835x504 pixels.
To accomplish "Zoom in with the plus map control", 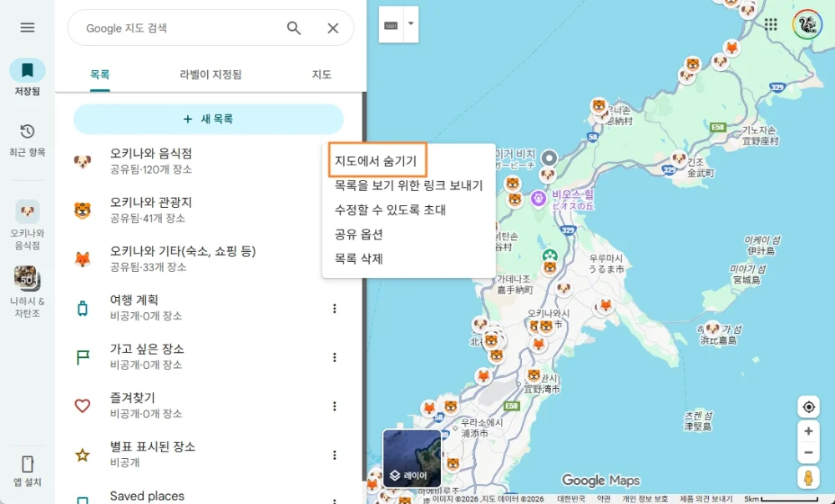I will click(x=808, y=431).
